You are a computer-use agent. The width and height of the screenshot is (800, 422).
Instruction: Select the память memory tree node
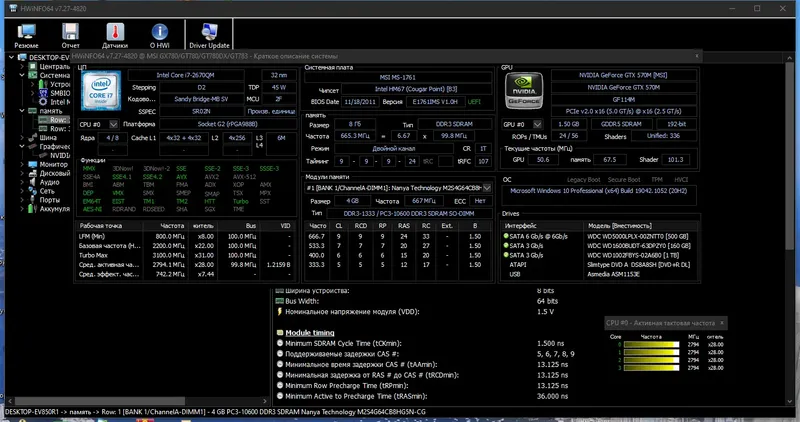point(51,111)
